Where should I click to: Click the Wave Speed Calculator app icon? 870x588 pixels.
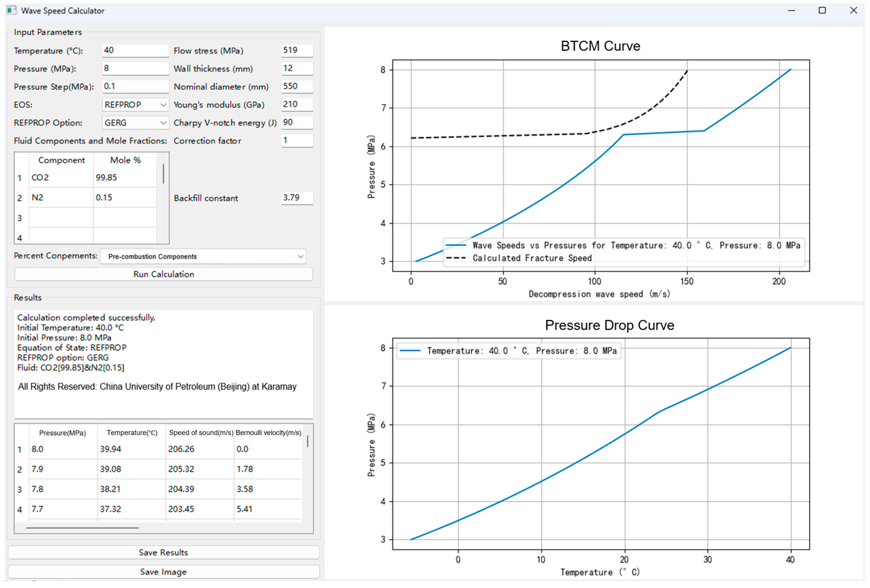coord(11,10)
